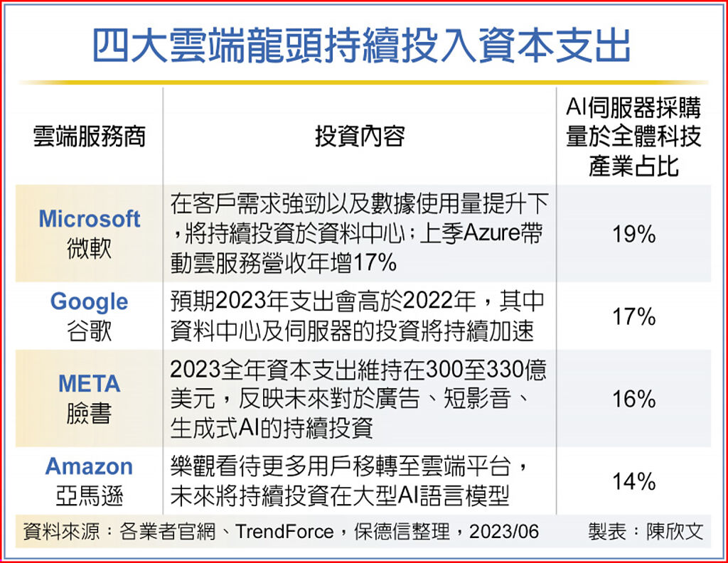The width and height of the screenshot is (728, 563).
Task: Click the 資料來源 source line at bottom
Action: click(x=282, y=531)
